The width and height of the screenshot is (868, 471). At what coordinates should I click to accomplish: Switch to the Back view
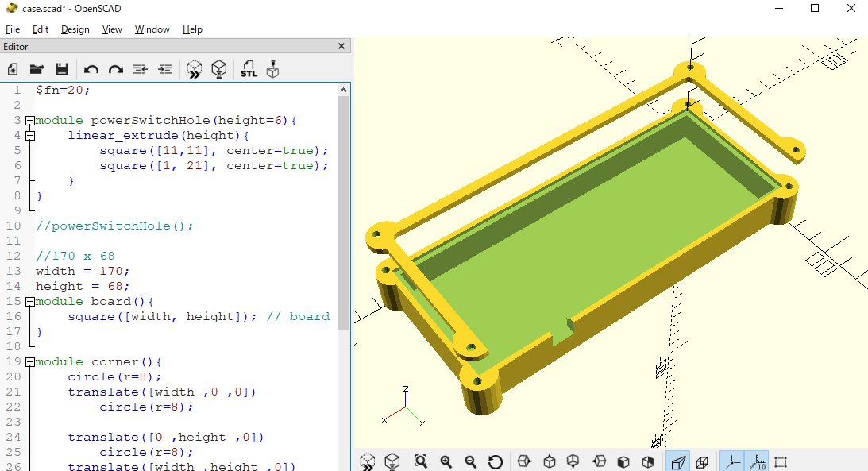tap(648, 461)
